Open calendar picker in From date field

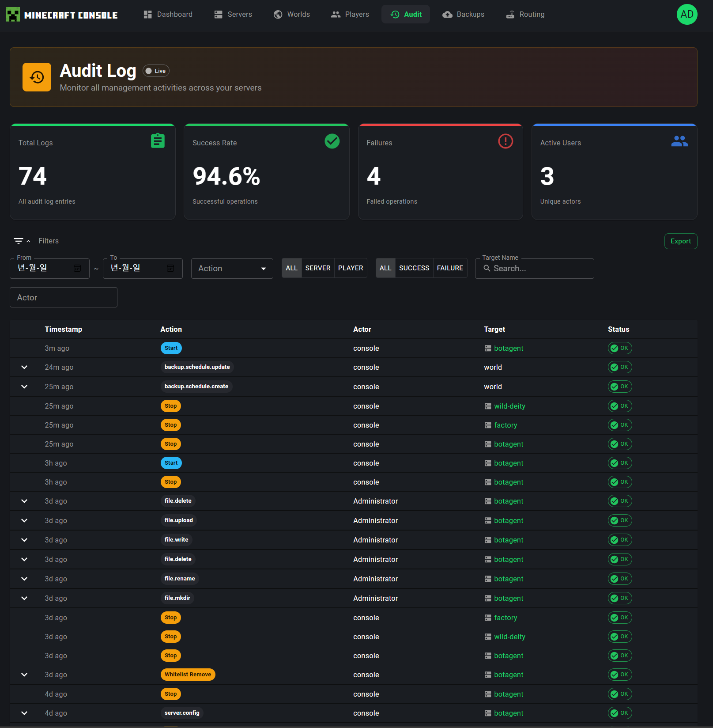click(77, 268)
